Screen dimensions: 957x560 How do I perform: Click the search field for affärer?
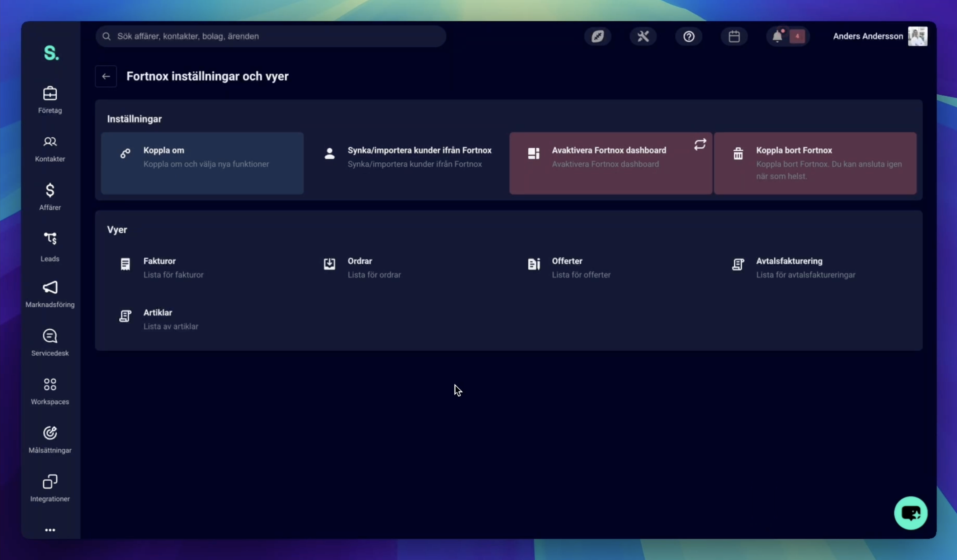[x=270, y=37]
